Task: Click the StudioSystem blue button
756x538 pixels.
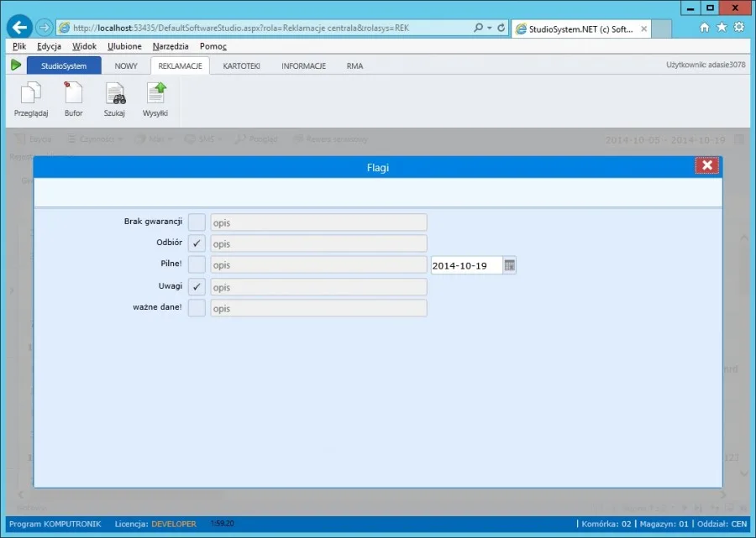Action: pos(64,65)
